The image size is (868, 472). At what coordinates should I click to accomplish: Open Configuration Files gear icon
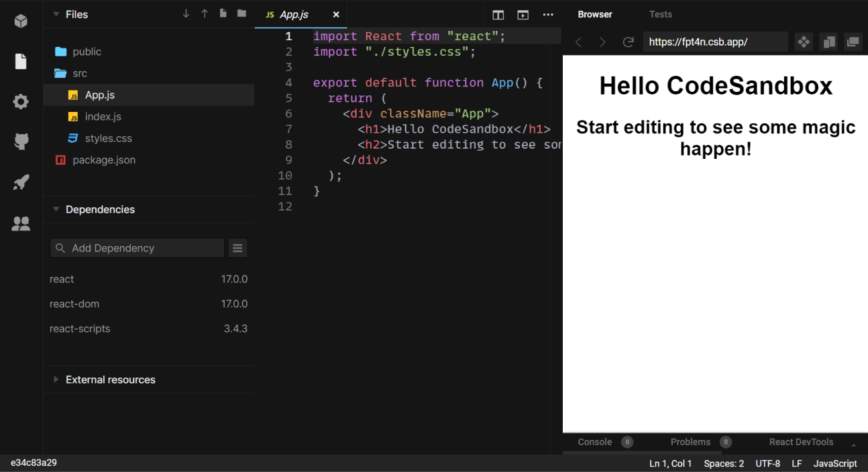click(x=21, y=102)
